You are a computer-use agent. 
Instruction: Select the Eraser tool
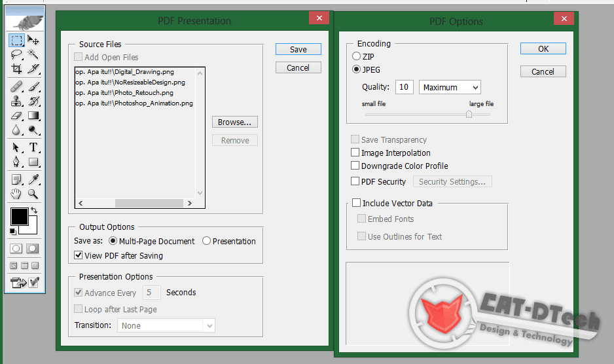[16, 116]
